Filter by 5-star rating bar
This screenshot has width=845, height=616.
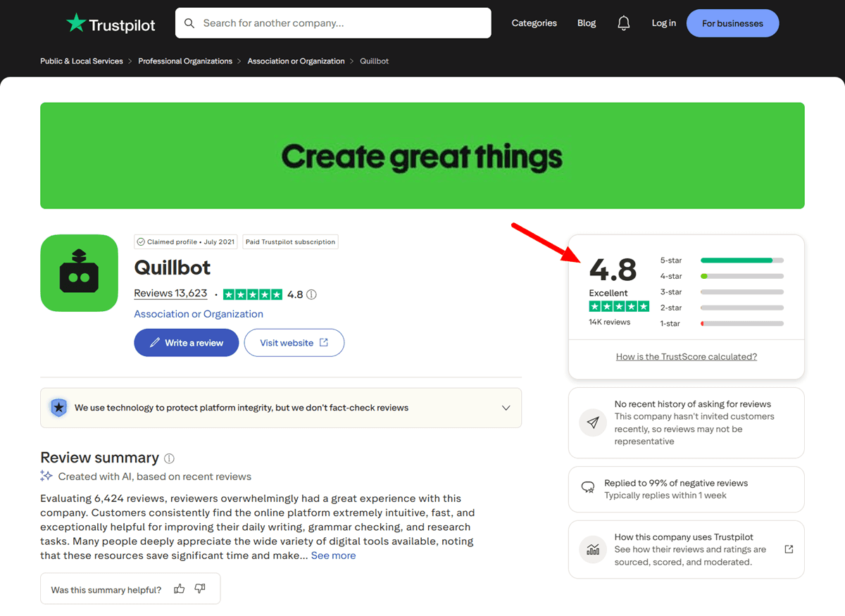(722, 260)
